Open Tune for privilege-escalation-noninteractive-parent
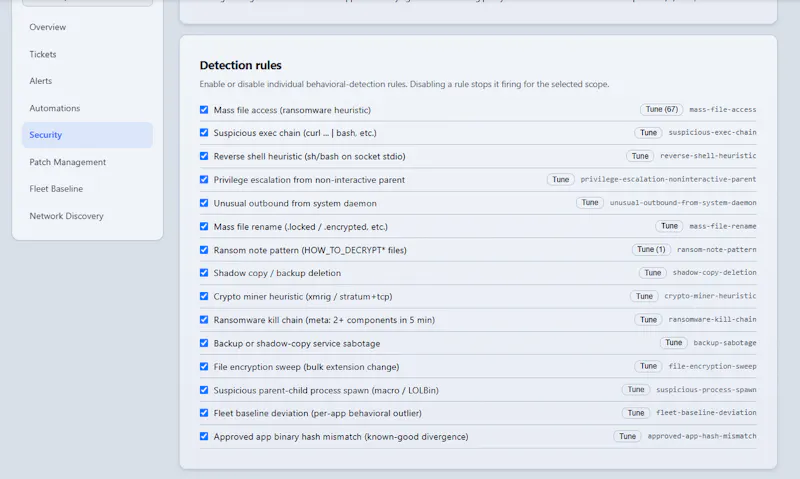This screenshot has height=479, width=800. click(x=560, y=180)
